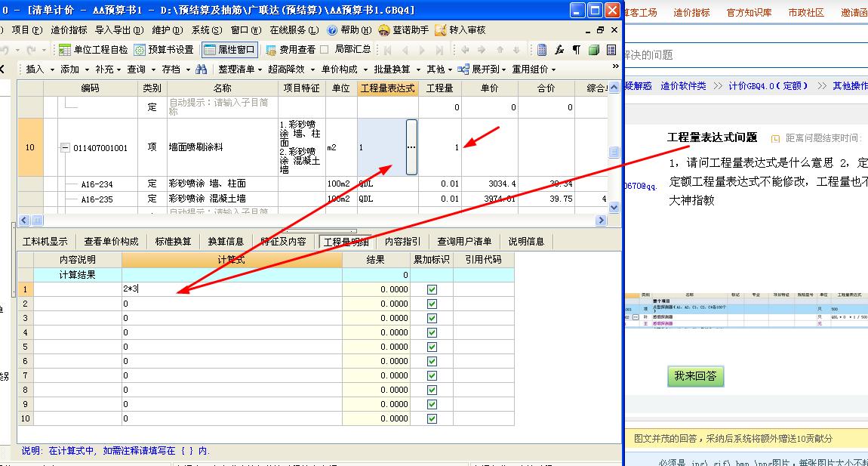Click the fx formula icon
Screen dimensions: 868x466
559,50
